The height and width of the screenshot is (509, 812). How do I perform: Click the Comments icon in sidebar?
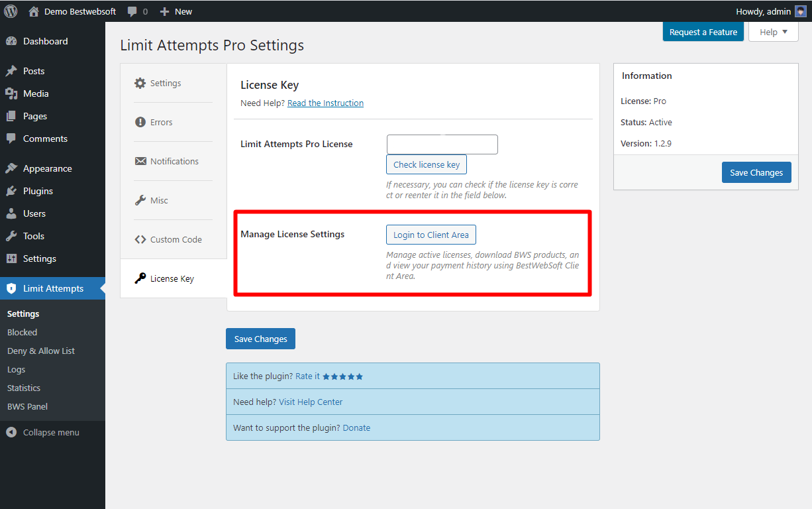[x=11, y=139]
